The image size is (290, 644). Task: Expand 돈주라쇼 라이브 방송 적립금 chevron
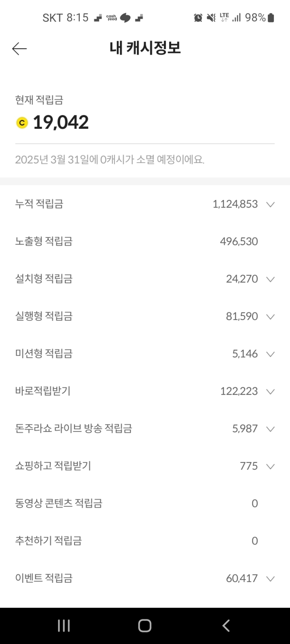(270, 429)
